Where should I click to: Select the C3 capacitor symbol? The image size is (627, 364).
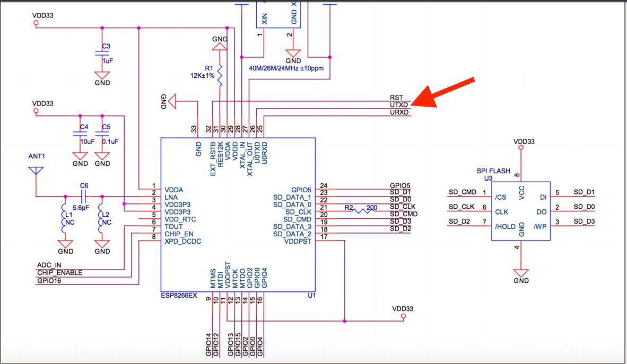click(x=102, y=54)
